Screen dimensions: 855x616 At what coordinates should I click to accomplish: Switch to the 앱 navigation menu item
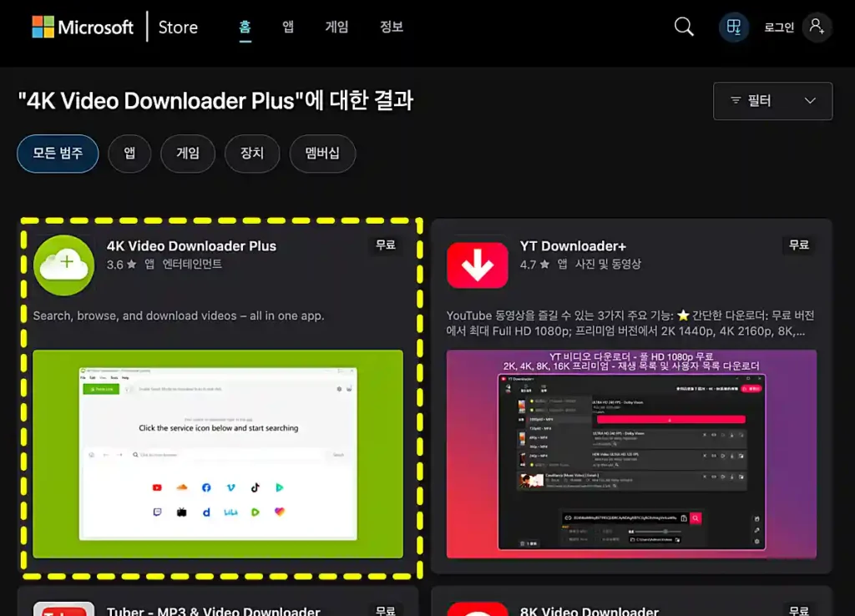(287, 26)
